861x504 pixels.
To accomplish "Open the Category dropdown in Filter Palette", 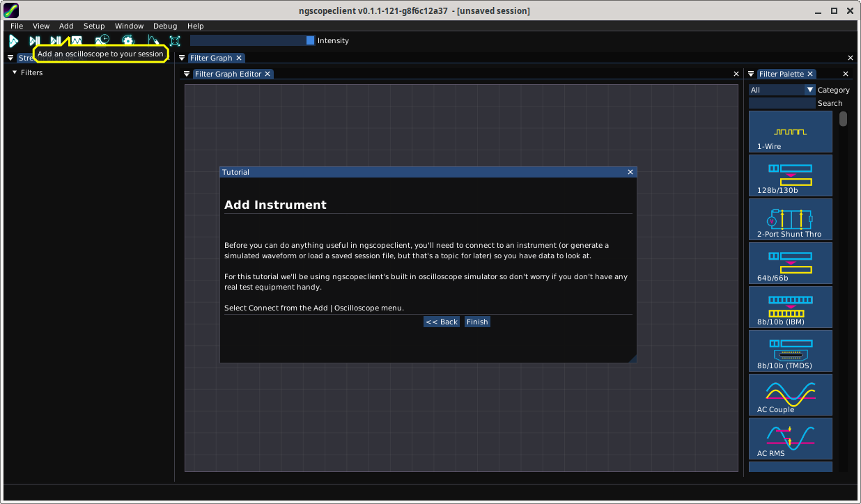I will [x=809, y=90].
